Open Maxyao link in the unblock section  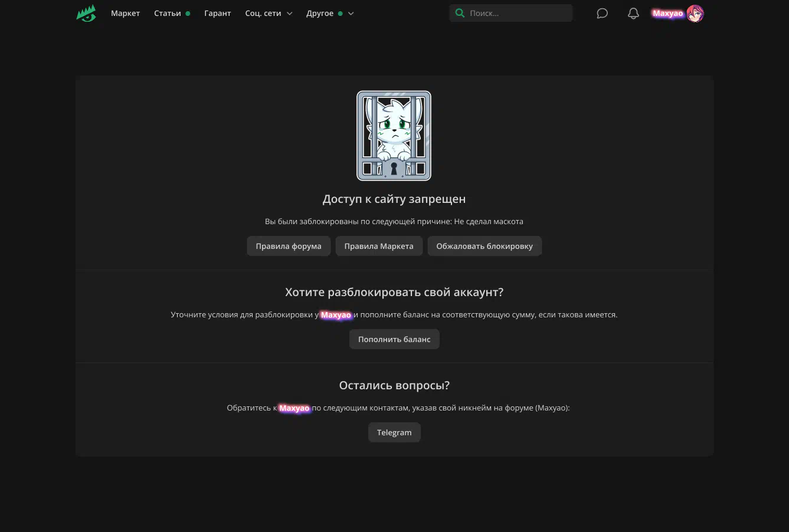tap(336, 315)
